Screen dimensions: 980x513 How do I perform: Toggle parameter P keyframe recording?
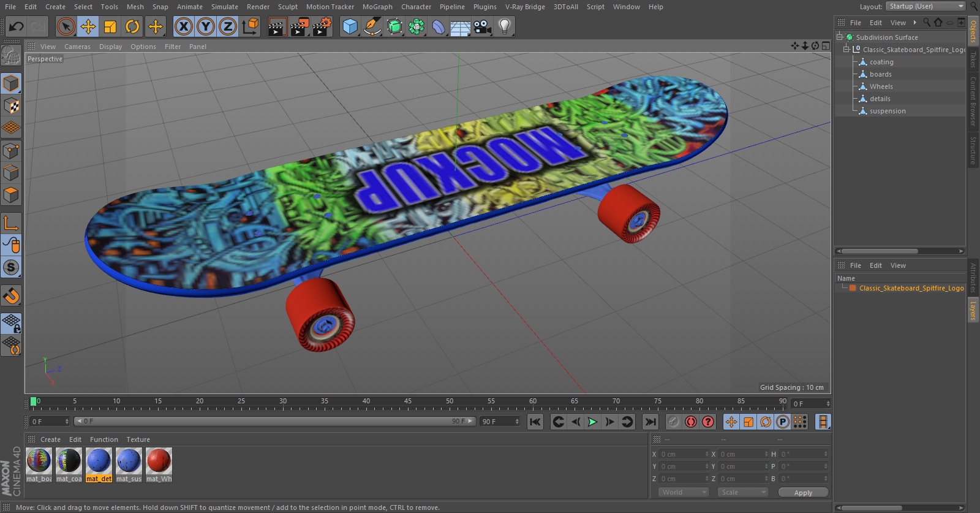pyautogui.click(x=782, y=422)
